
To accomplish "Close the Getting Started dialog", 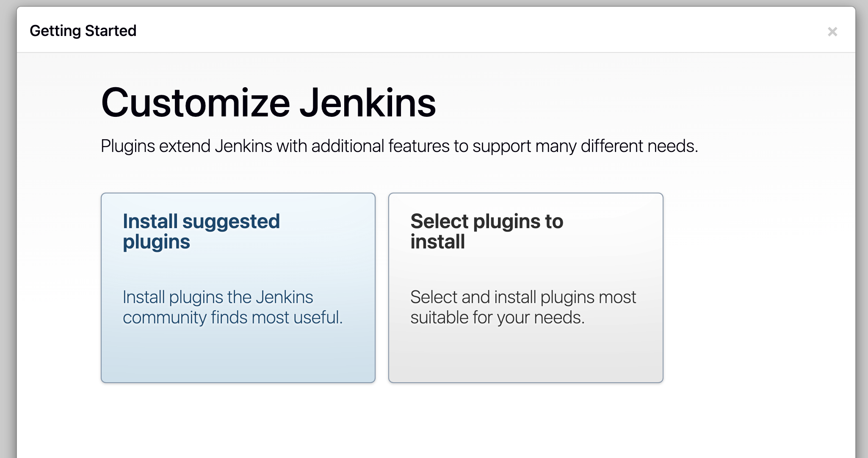I will point(832,32).
